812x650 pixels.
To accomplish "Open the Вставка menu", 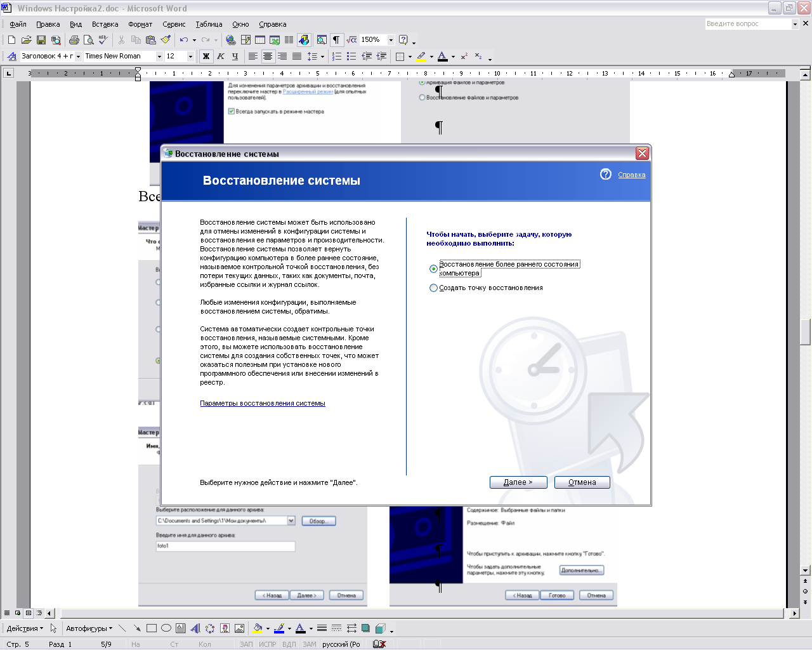I will pos(105,24).
